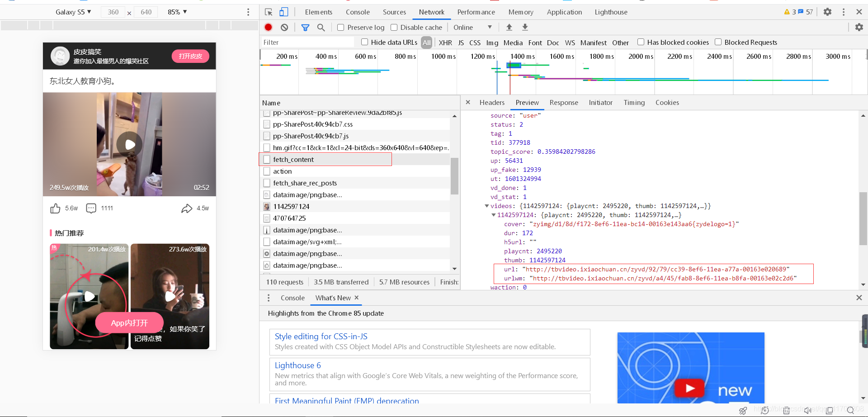Check Blocked Requests
The width and height of the screenshot is (868, 417).
coord(718,42)
